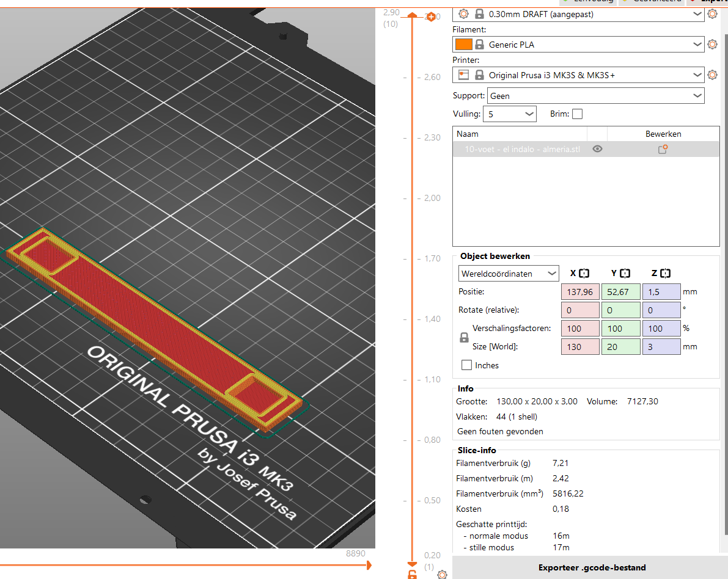The image size is (728, 579).
Task: Click the Size X field showing 130
Action: tap(580, 346)
